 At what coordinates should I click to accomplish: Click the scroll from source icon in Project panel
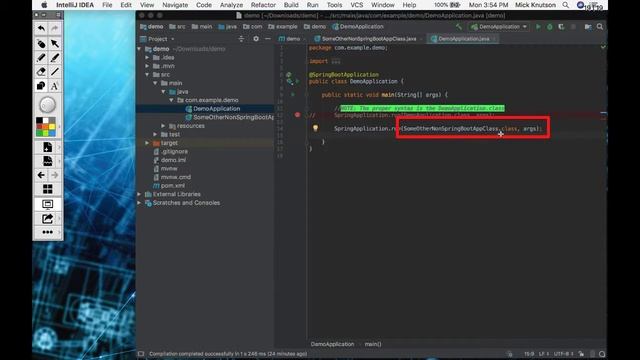point(241,39)
